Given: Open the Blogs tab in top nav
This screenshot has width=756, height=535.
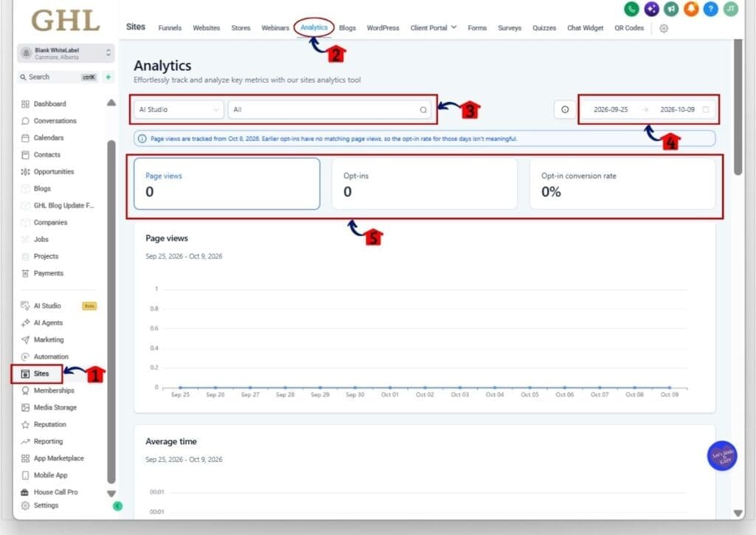Looking at the screenshot, I should tap(347, 28).
